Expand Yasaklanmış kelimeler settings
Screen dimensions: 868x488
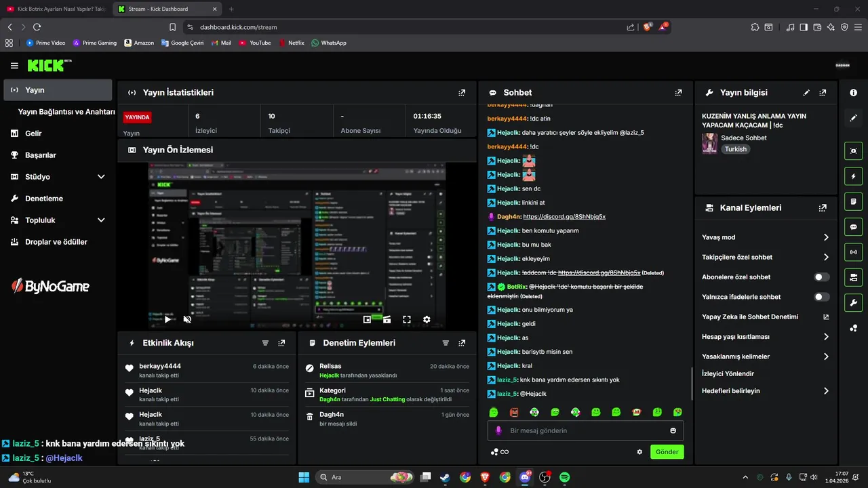click(x=826, y=357)
